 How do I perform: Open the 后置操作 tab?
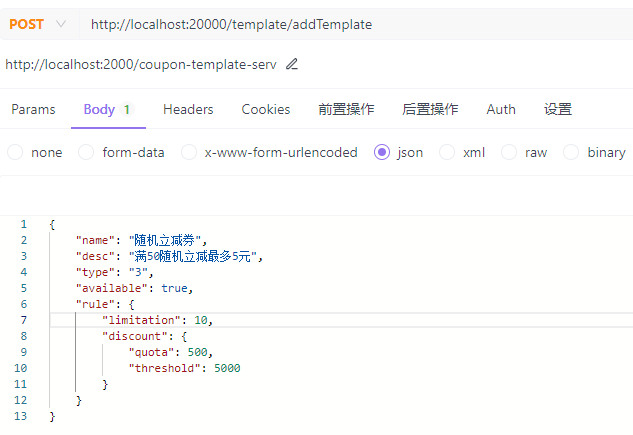pyautogui.click(x=430, y=109)
